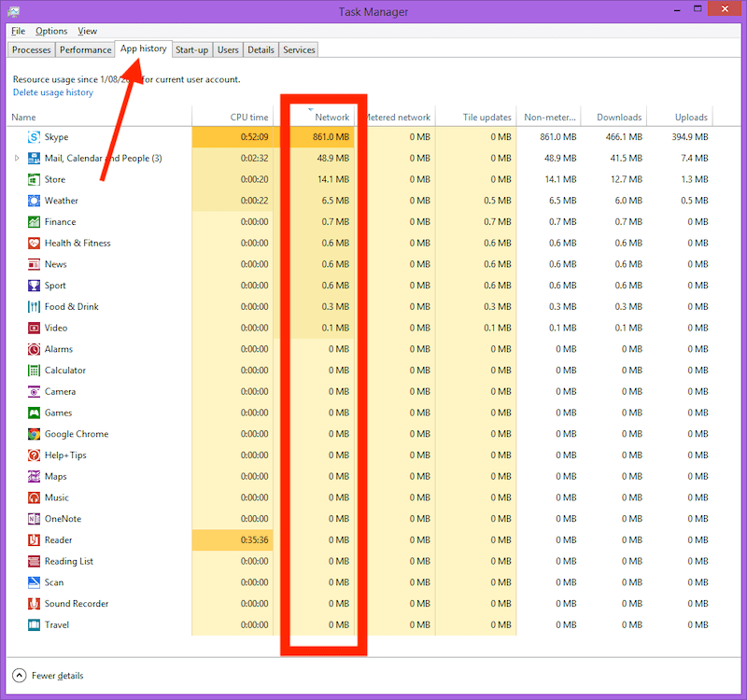
Task: Select the Travel row in list
Action: point(57,625)
